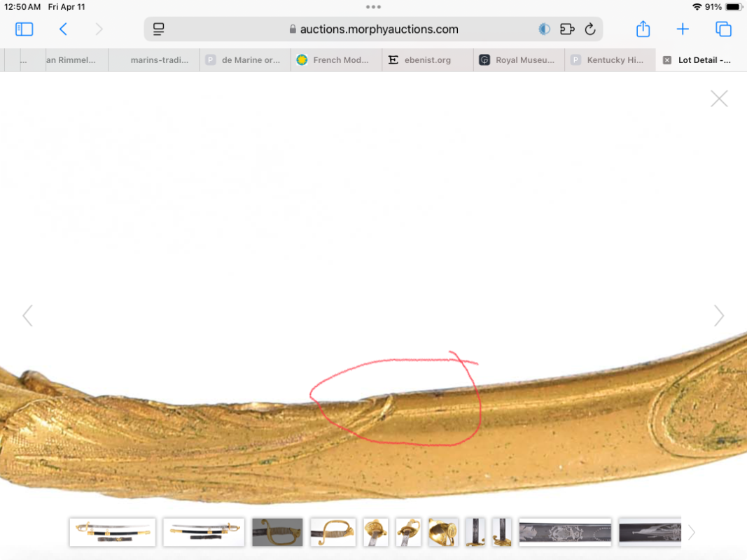The height and width of the screenshot is (560, 747).
Task: Show the previous lot image
Action: tap(27, 316)
